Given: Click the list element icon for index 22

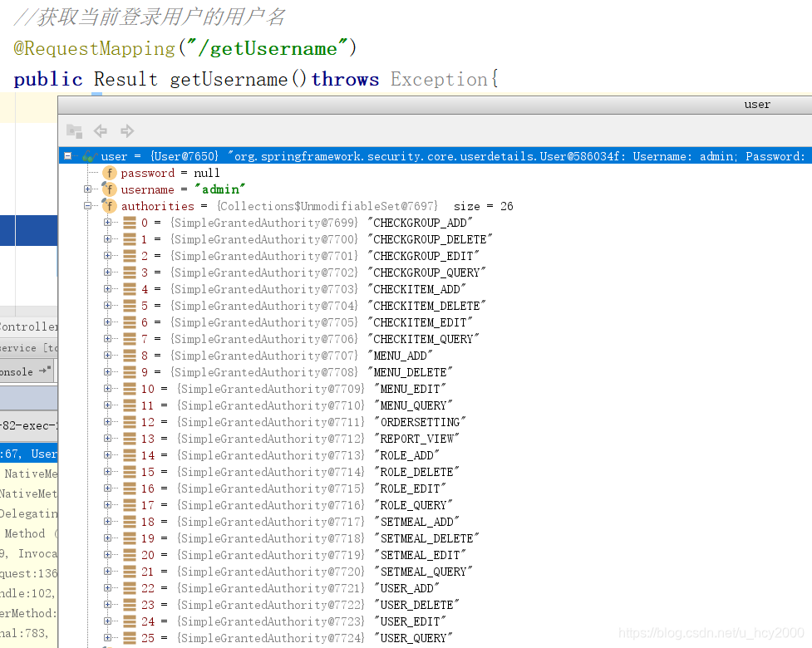Looking at the screenshot, I should click(130, 588).
